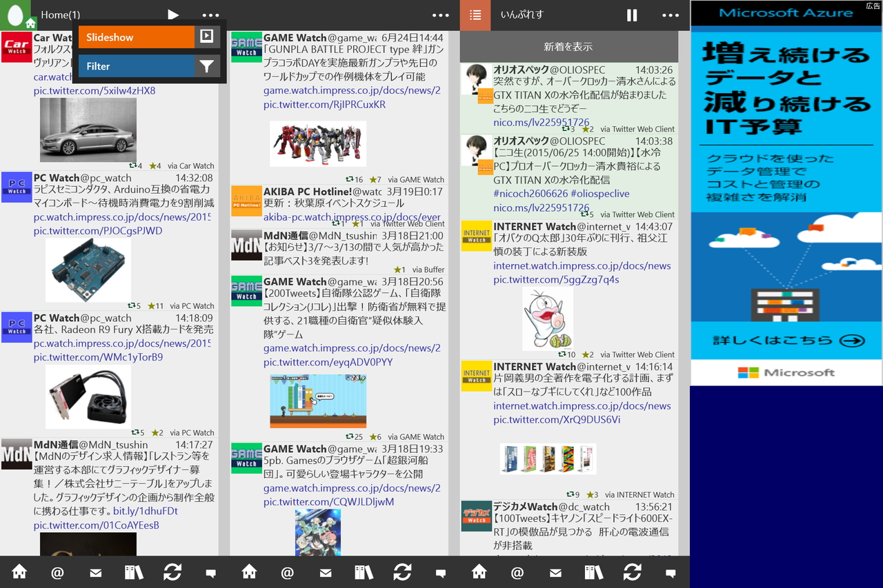The height and width of the screenshot is (588, 883).
Task: Show mentions (@) in the Home column
Action: [x=57, y=572]
